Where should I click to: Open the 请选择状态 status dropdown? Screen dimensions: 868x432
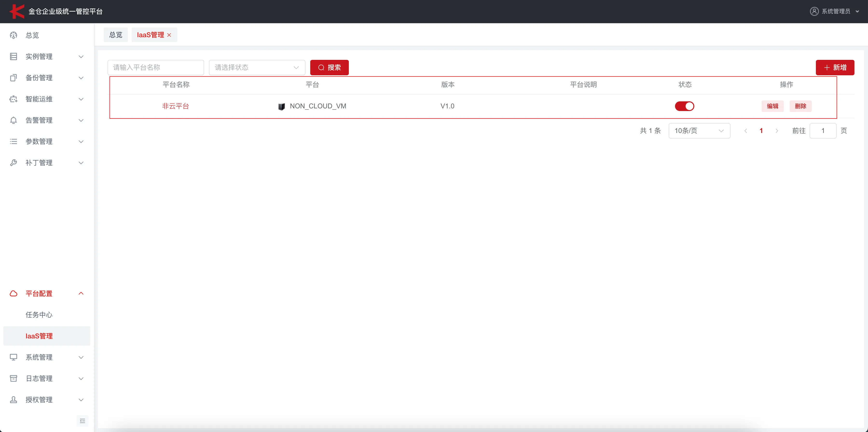257,67
